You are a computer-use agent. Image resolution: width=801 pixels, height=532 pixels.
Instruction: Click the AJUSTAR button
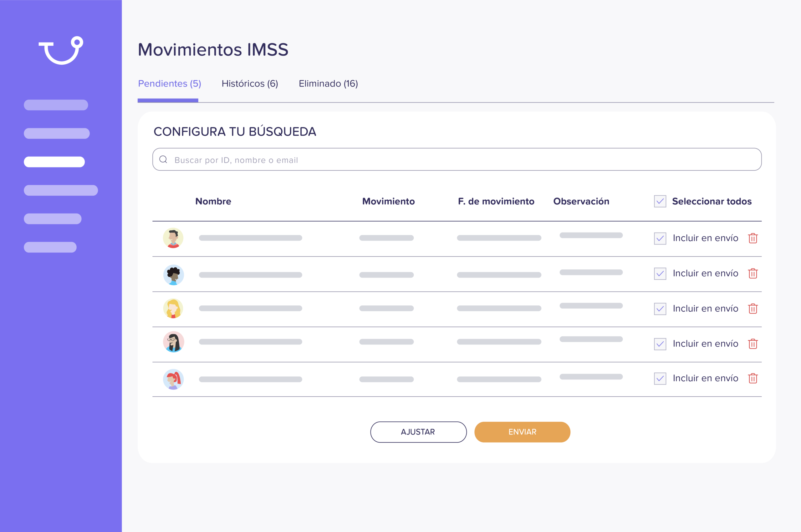click(418, 432)
